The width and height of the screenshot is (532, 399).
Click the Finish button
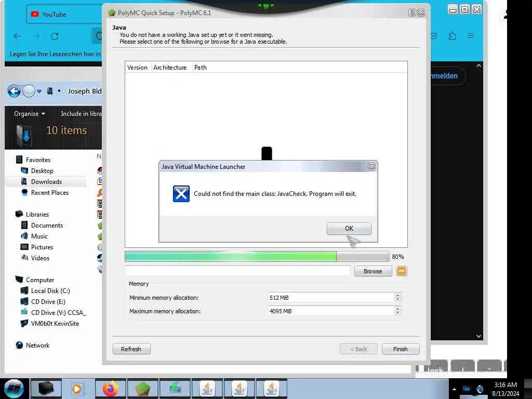401,349
